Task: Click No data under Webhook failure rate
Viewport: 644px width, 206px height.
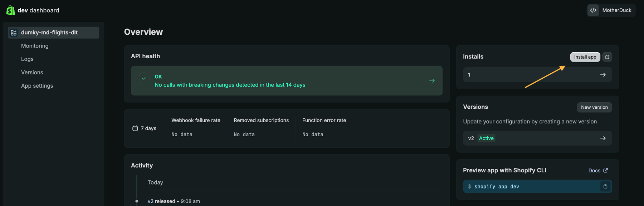Action: tap(182, 134)
